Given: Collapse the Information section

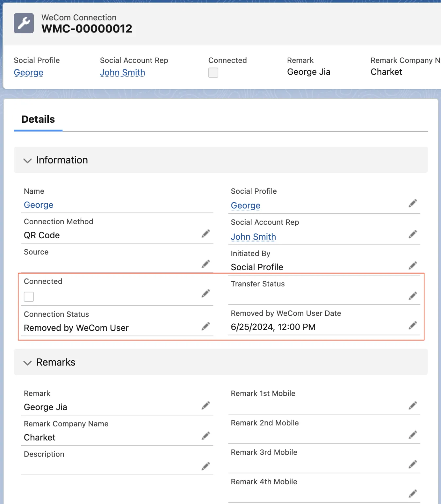Looking at the screenshot, I should [27, 160].
